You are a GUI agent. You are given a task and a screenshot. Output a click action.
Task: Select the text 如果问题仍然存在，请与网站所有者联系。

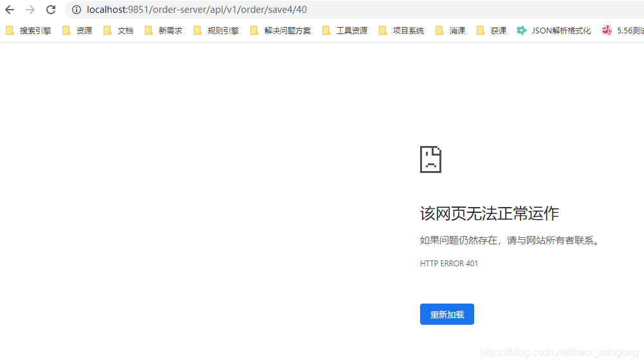pos(510,241)
